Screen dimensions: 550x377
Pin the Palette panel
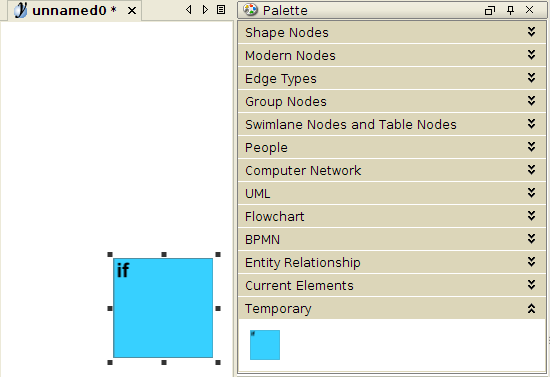click(511, 10)
